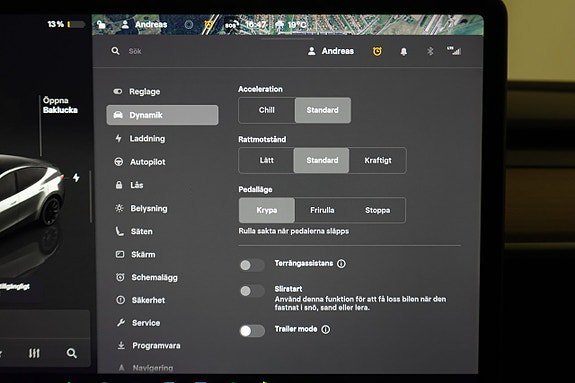The image size is (575, 383).
Task: Click the LTE signal strength icon
Action: tap(454, 51)
